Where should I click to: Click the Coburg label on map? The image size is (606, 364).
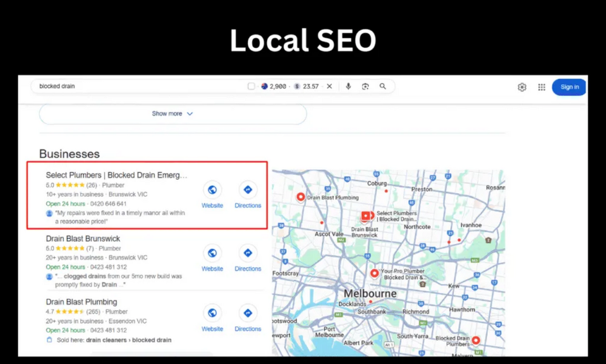(x=377, y=183)
